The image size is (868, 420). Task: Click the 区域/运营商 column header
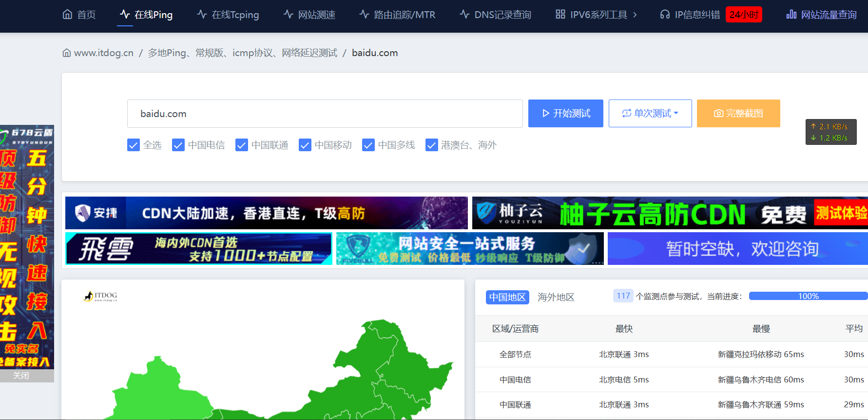(x=515, y=329)
